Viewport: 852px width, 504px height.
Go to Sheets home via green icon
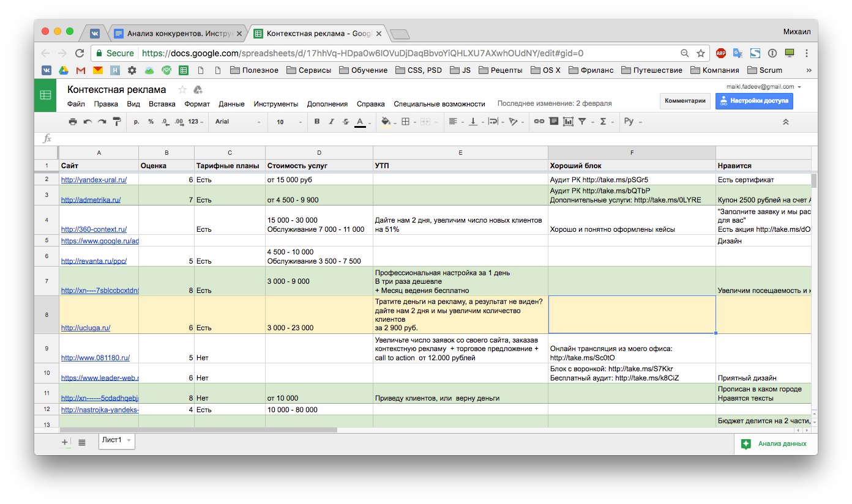click(x=46, y=95)
